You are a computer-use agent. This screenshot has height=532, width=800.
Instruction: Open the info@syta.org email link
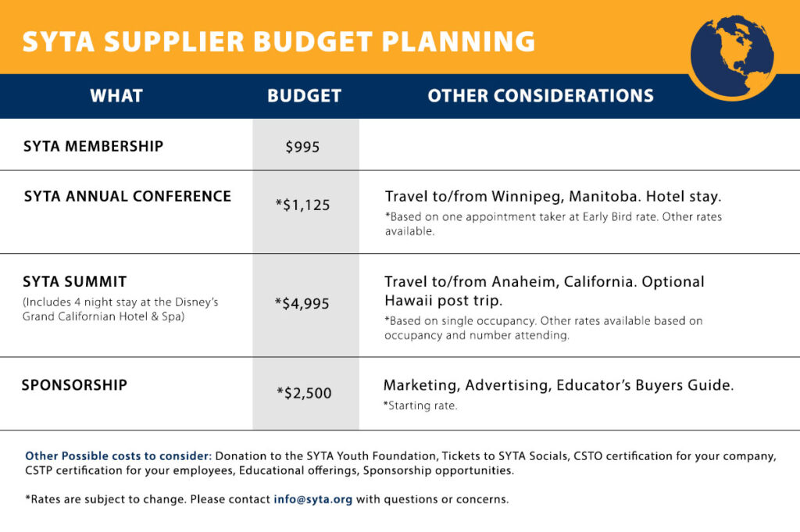pyautogui.click(x=312, y=499)
